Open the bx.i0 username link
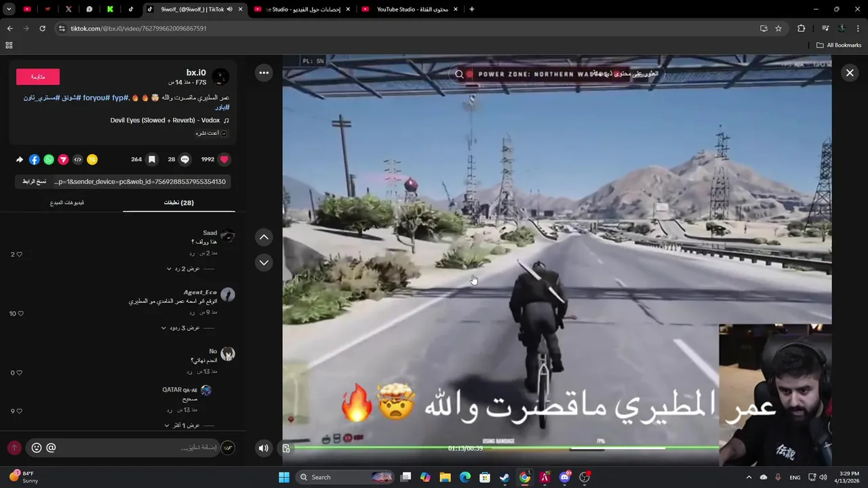868x488 pixels. click(x=196, y=73)
